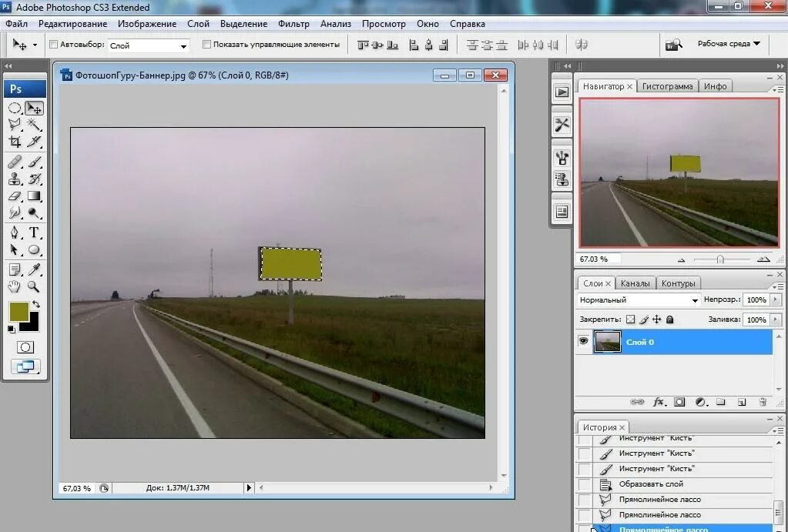
Task: Delete layer with trash icon
Action: click(x=763, y=402)
